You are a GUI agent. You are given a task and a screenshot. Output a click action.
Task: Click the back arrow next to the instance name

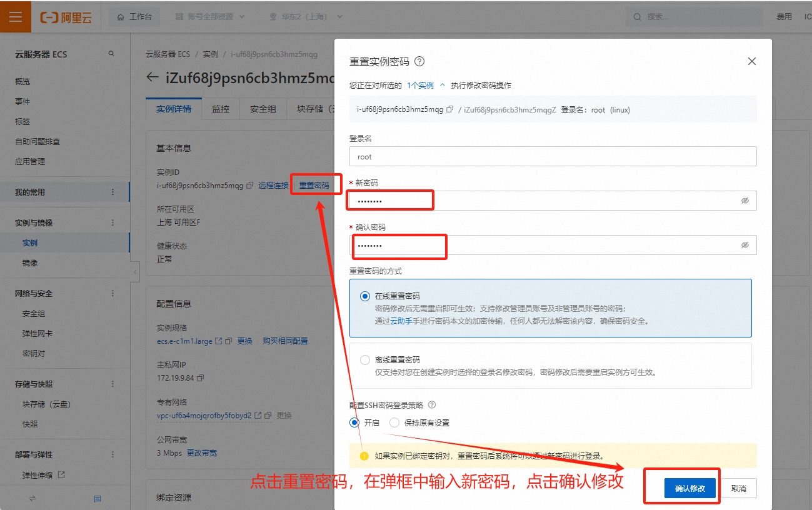point(152,77)
